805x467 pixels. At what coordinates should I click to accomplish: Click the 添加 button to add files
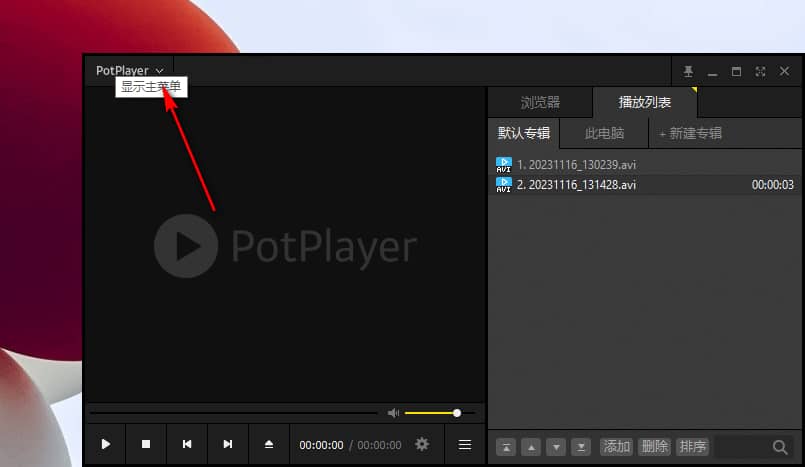pos(616,447)
